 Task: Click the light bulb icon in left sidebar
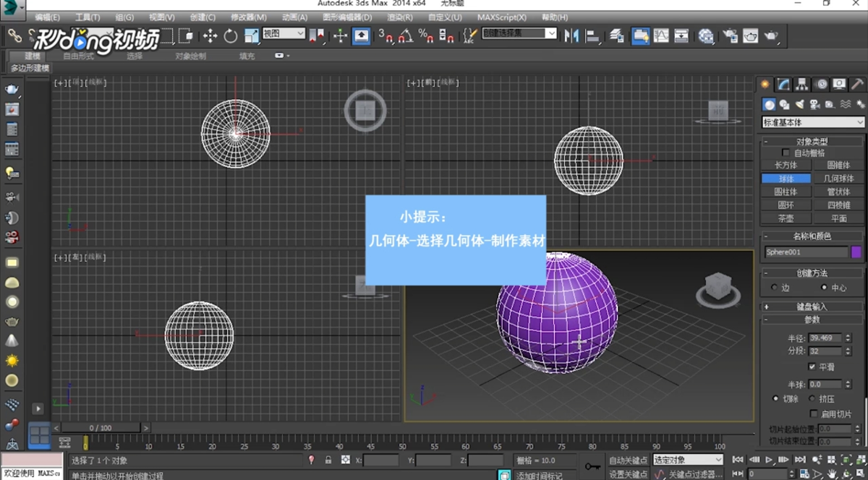click(12, 173)
